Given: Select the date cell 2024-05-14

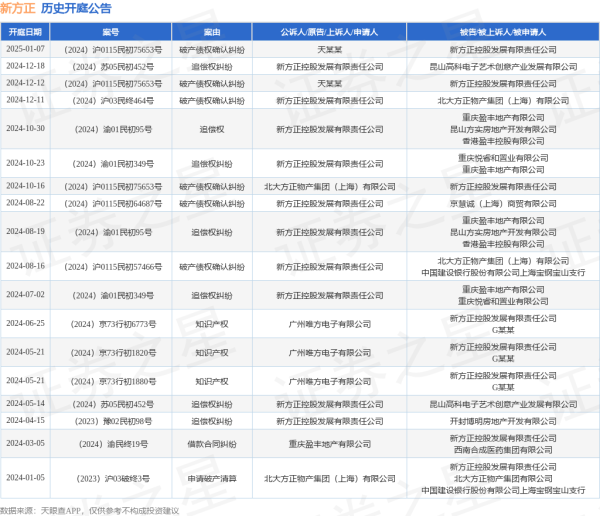Looking at the screenshot, I should [x=25, y=403].
